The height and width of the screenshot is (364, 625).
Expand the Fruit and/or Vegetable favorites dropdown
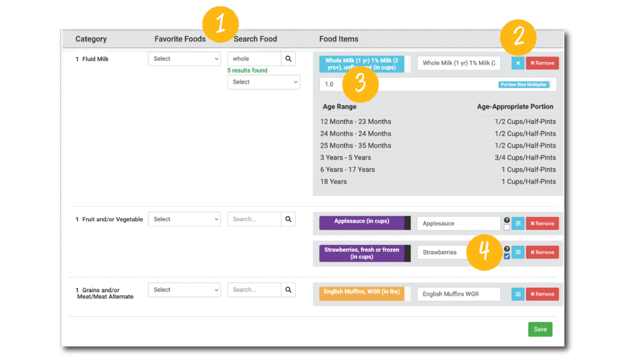[x=184, y=219]
